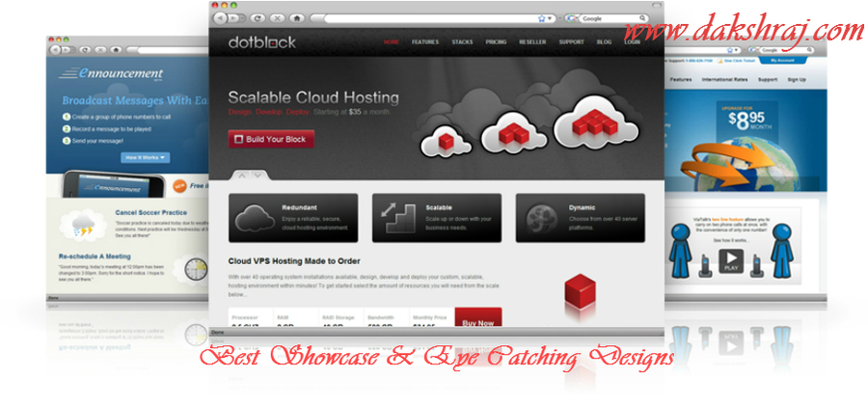Click the bookmark star in the dotblock address bar
The height and width of the screenshot is (405, 868).
(541, 18)
